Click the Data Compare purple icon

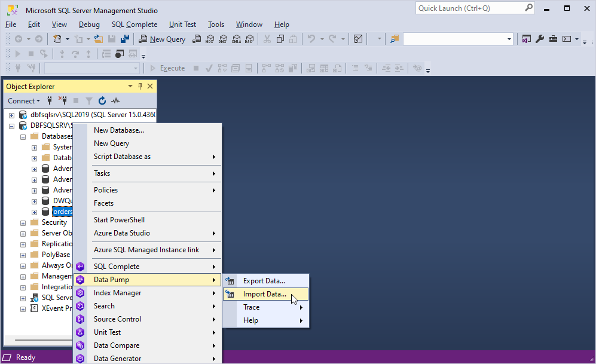click(x=80, y=345)
